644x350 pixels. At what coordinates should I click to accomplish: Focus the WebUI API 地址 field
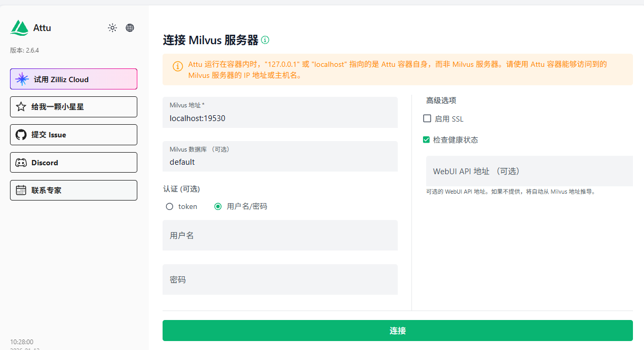[529, 171]
